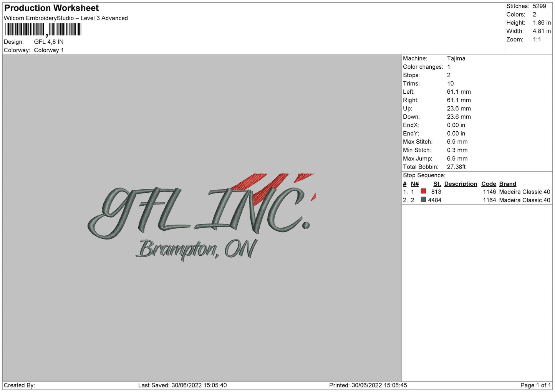Click the Width value '4.81 in'
The width and height of the screenshot is (555, 392).
542,31
